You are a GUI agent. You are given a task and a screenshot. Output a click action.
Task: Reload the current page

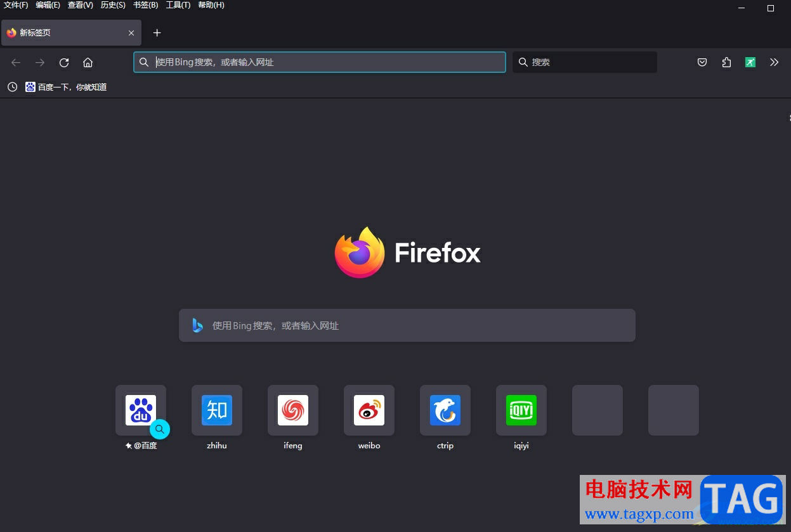point(63,62)
